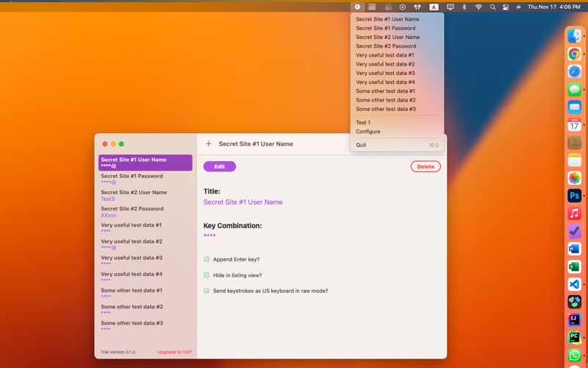The height and width of the screenshot is (368, 588).
Task: Click the Wi-Fi icon in menu bar
Action: click(478, 7)
